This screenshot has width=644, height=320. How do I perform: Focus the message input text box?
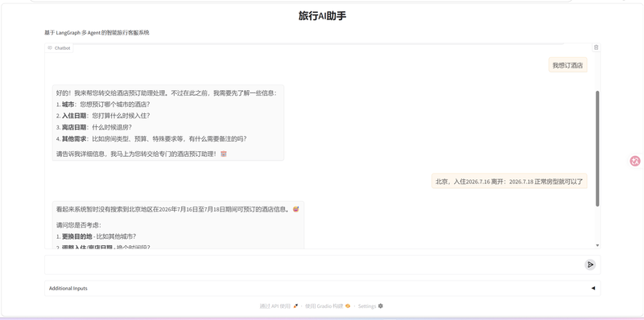click(314, 265)
